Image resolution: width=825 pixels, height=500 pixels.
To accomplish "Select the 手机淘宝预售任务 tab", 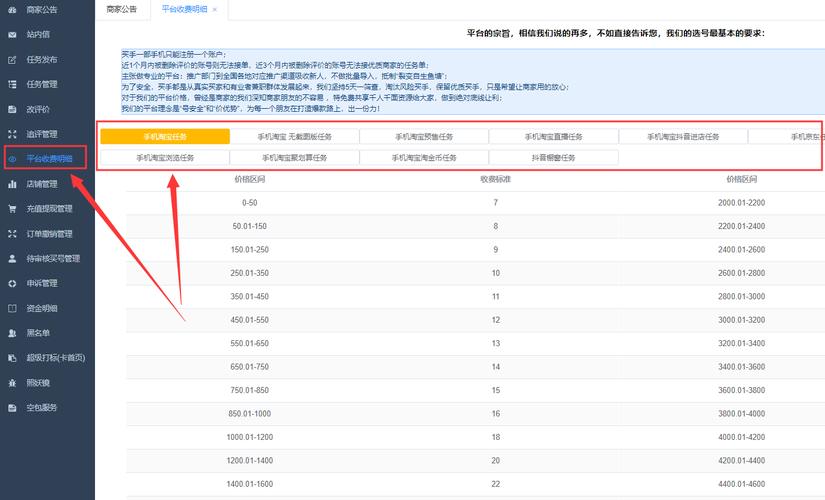I will 424,136.
